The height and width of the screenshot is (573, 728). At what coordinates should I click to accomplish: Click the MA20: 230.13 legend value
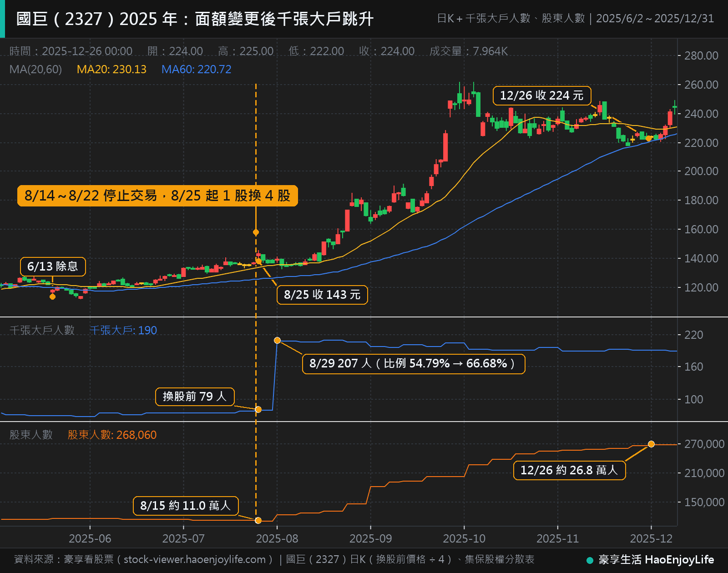click(111, 69)
